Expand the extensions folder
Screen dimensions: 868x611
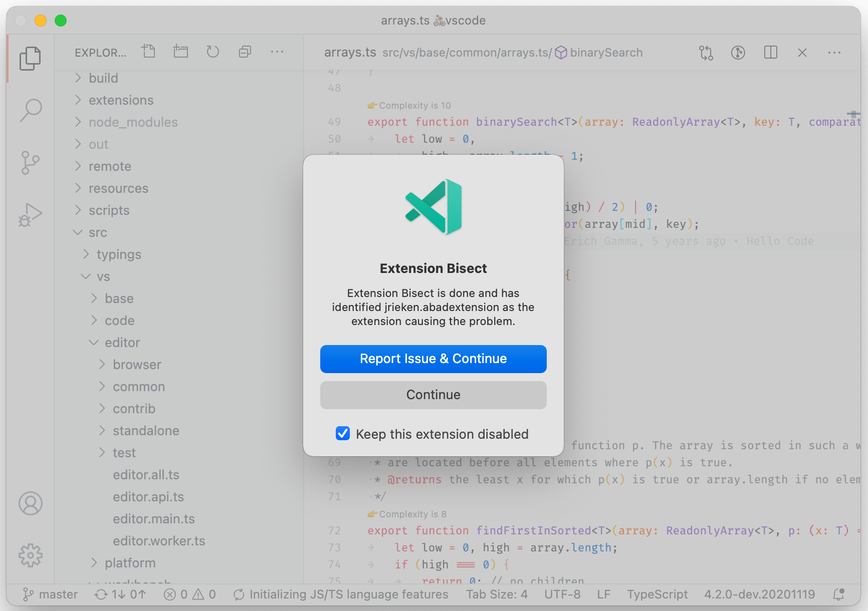(x=121, y=100)
